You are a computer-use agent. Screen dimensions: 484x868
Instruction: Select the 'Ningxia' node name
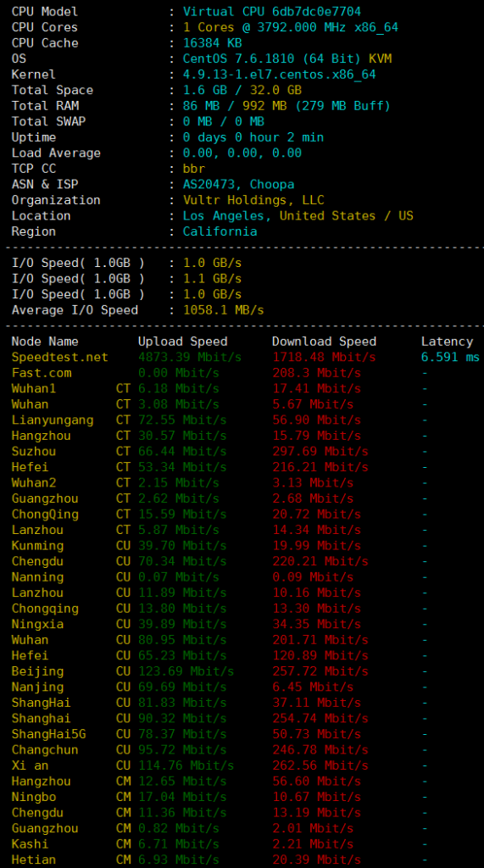[x=37, y=625]
